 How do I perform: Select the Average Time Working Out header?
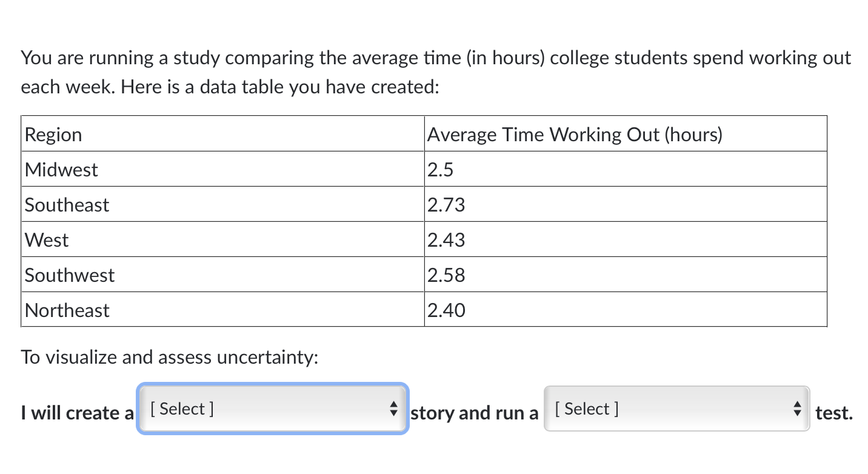point(626,134)
